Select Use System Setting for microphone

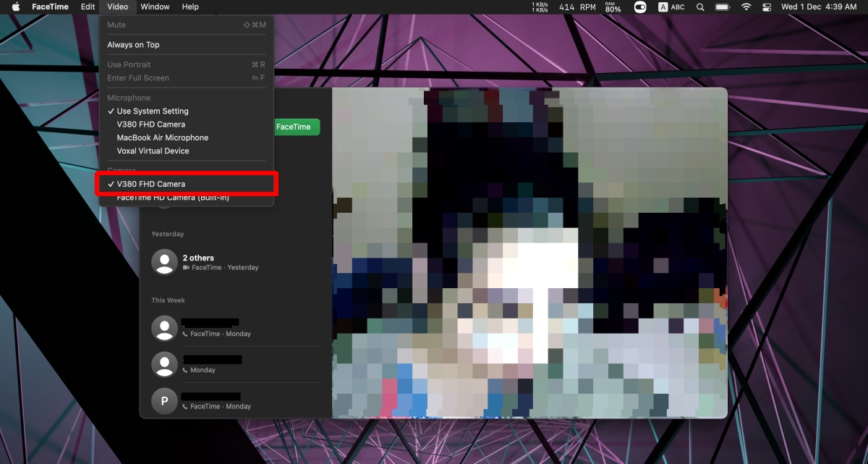[x=187, y=111]
